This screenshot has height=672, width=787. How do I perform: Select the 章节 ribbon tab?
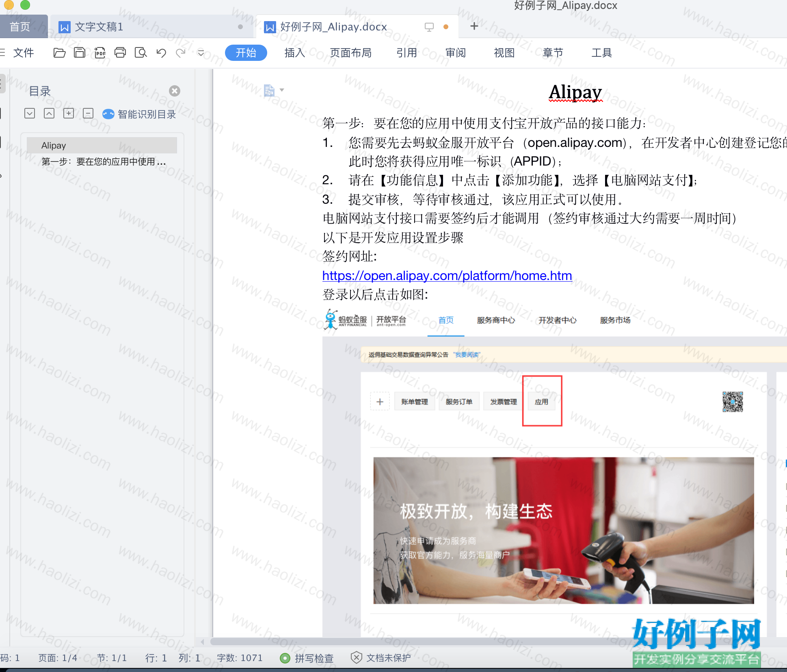[553, 53]
